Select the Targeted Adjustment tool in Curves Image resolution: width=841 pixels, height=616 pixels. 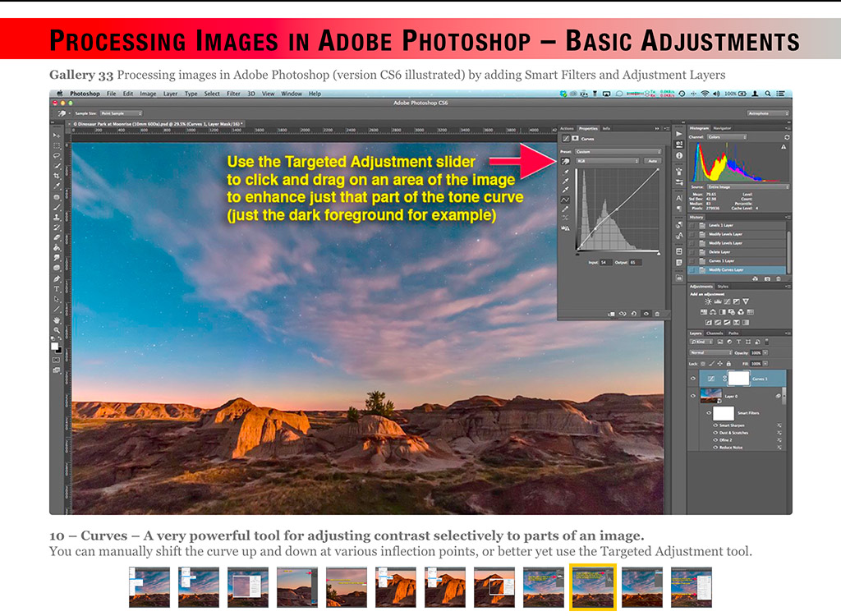(x=566, y=162)
